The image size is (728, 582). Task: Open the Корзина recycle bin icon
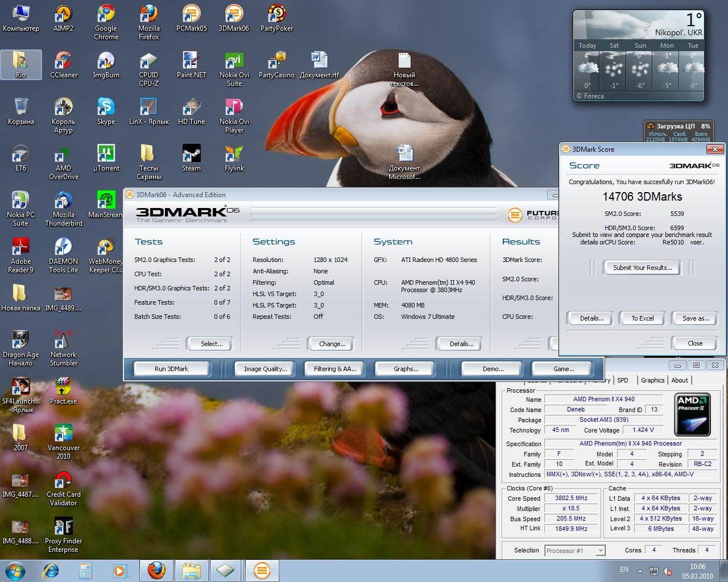click(20, 111)
